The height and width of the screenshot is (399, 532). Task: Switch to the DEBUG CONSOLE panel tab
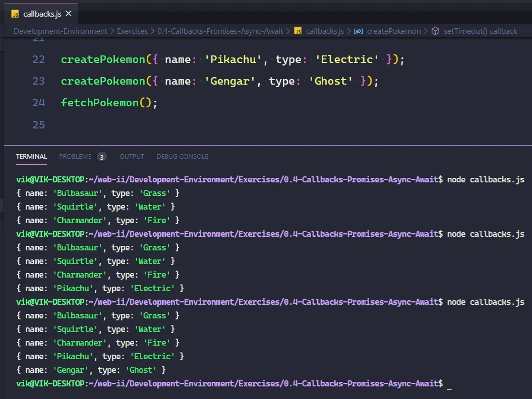point(182,157)
